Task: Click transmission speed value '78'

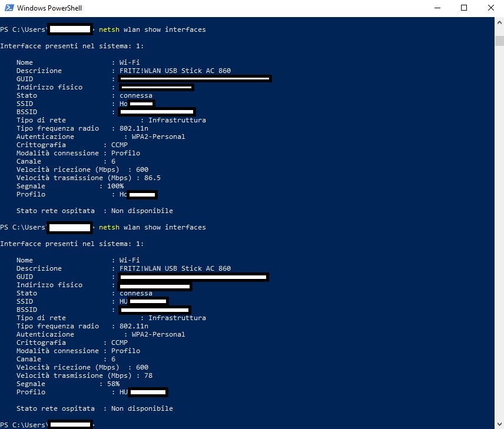Action: [148, 375]
